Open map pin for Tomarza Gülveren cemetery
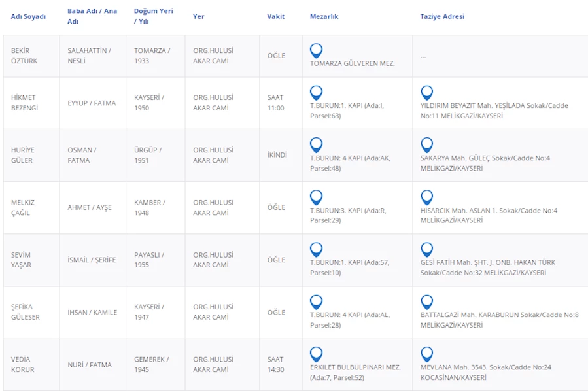 316,50
